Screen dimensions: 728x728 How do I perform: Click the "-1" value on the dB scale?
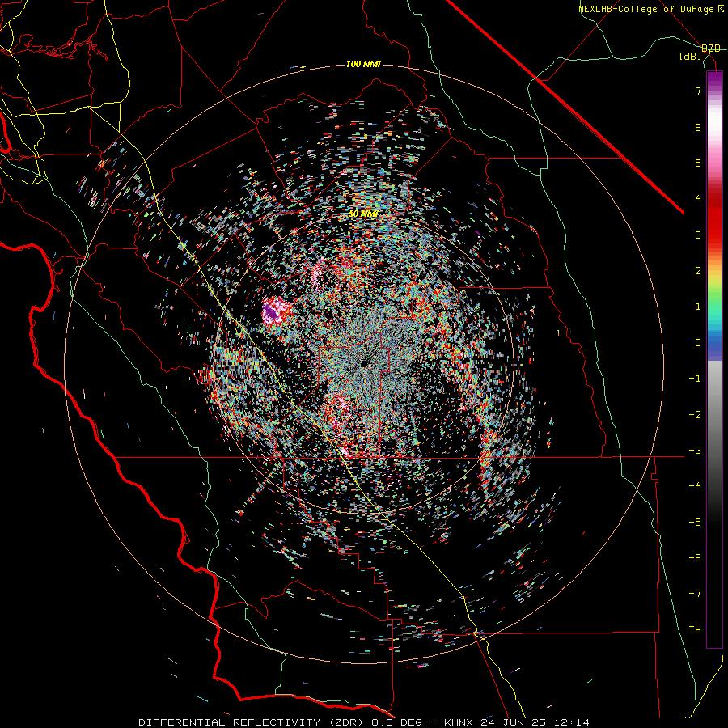(695, 379)
